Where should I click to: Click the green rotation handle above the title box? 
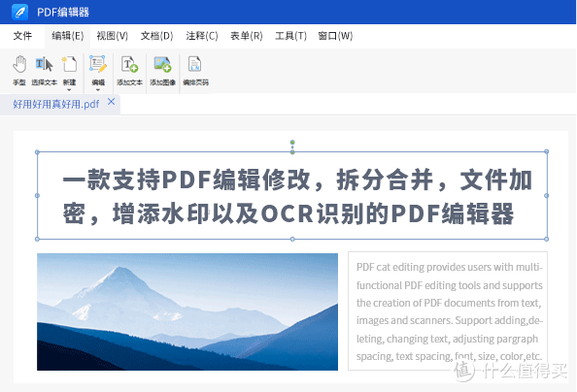(x=292, y=143)
